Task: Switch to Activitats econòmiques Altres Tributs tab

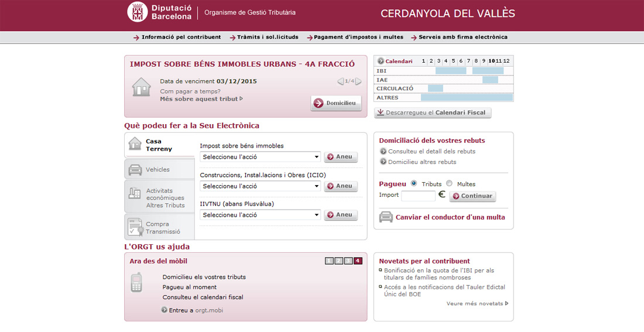Action: click(159, 197)
